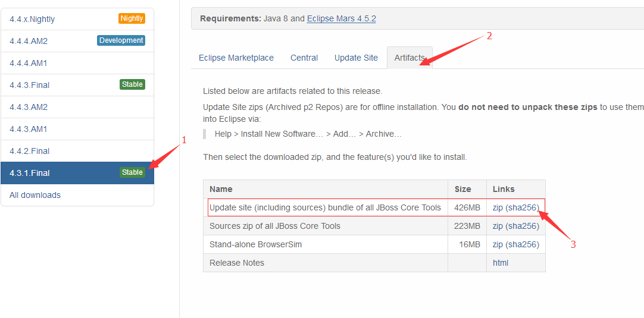This screenshot has width=644, height=318.
Task: Open the 4.4.2.Final release
Action: tap(77, 151)
